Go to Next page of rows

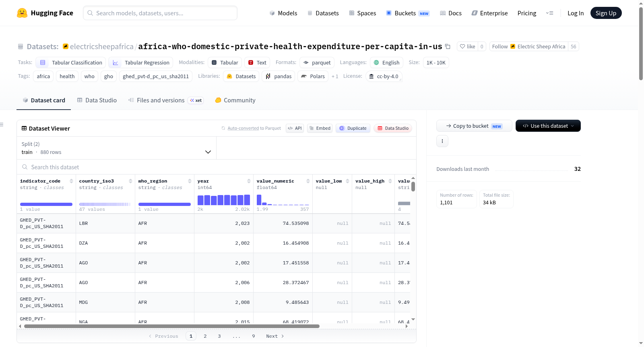pyautogui.click(x=275, y=336)
